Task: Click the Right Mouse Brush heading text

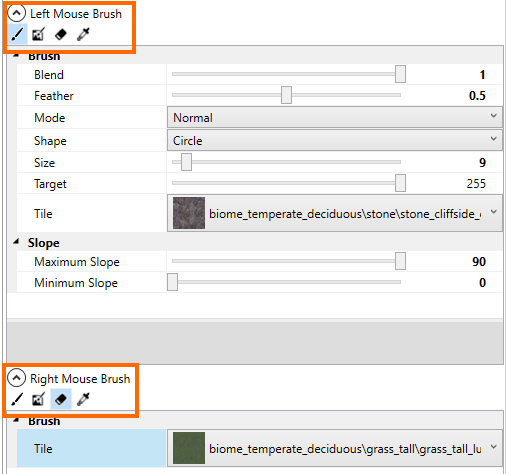Action: pos(80,379)
